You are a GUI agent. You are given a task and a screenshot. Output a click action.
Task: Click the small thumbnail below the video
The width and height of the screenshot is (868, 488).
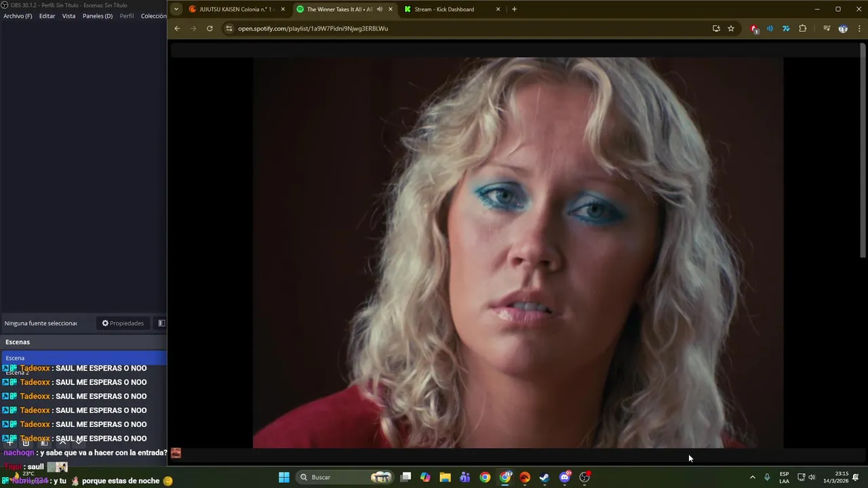176,453
